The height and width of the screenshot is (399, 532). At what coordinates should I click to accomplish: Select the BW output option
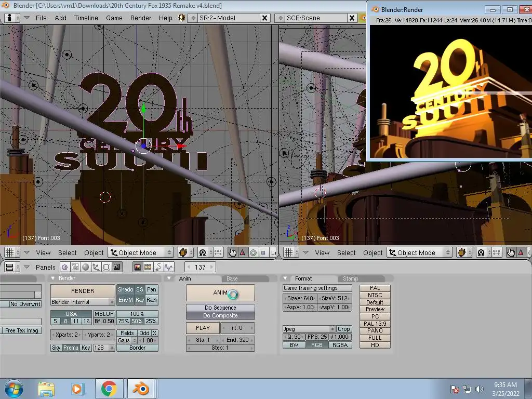294,345
